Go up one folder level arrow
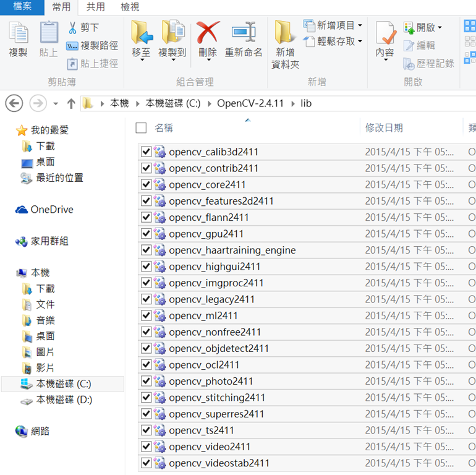Screen dimensions: 476x475 (71, 103)
